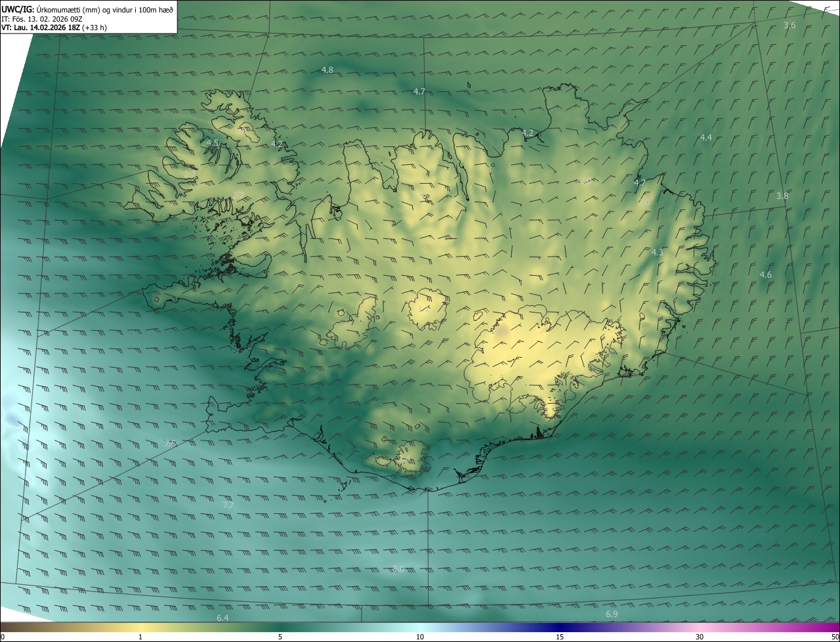Select the 4.8 value on the map
This screenshot has height=642, width=840.
pyautogui.click(x=327, y=70)
